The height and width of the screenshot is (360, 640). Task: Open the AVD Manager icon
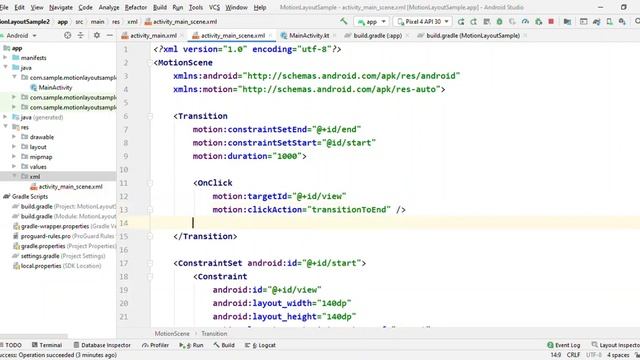click(609, 22)
